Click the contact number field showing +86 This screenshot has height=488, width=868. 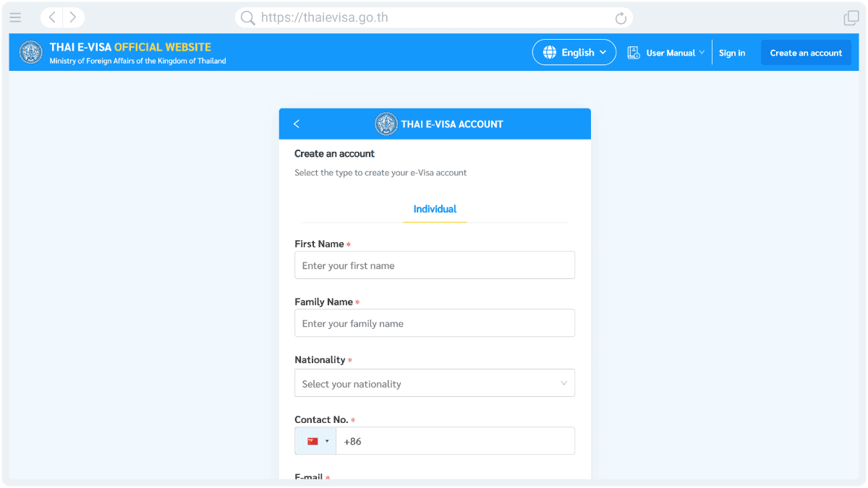(x=456, y=440)
